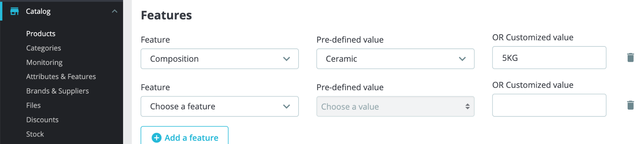Open the disabled Choose a value selector

[395, 107]
